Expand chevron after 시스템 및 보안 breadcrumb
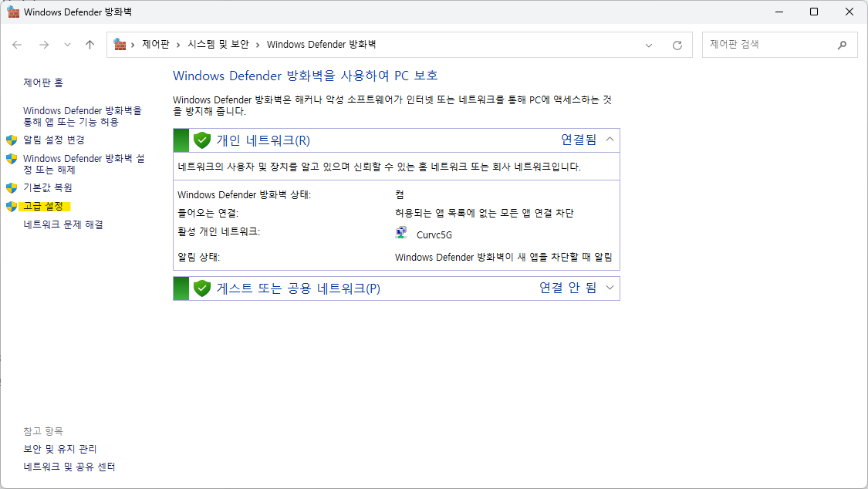This screenshot has height=489, width=868. (x=258, y=45)
